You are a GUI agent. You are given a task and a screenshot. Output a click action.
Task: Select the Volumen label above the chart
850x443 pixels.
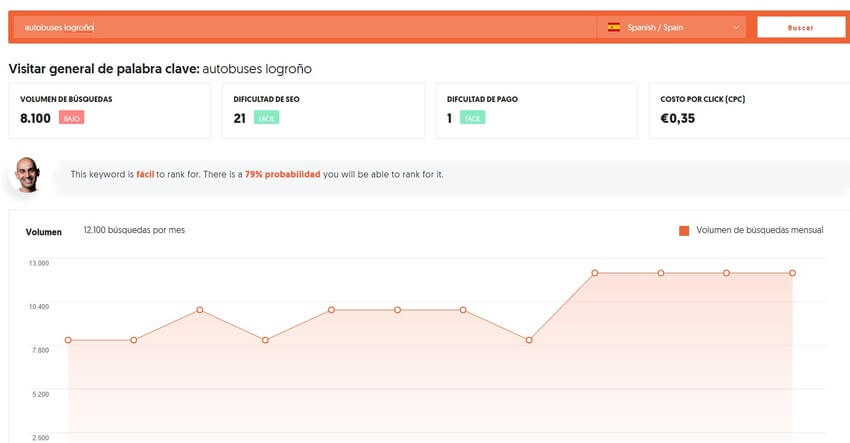pos(43,231)
